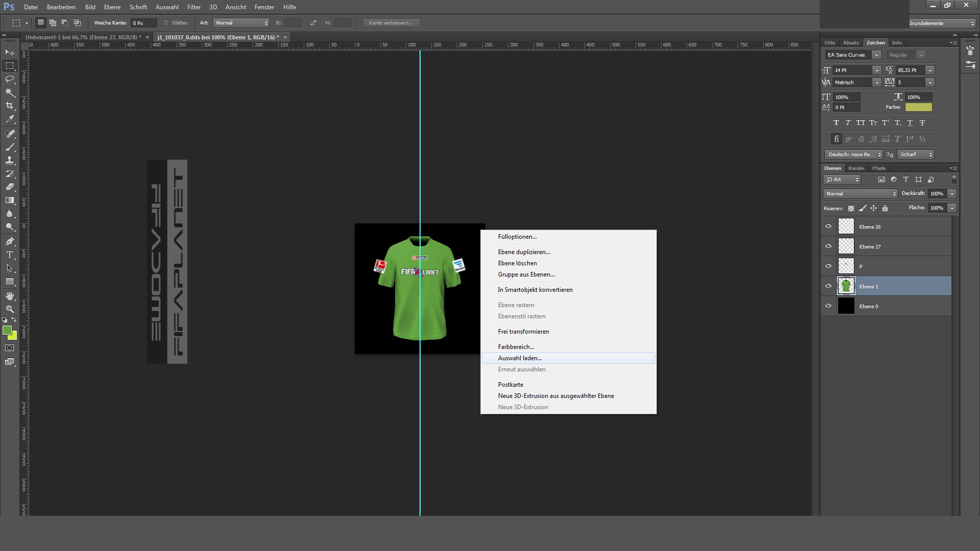This screenshot has height=551, width=980.
Task: Open the layer blend mode Normal dropdown
Action: [861, 194]
